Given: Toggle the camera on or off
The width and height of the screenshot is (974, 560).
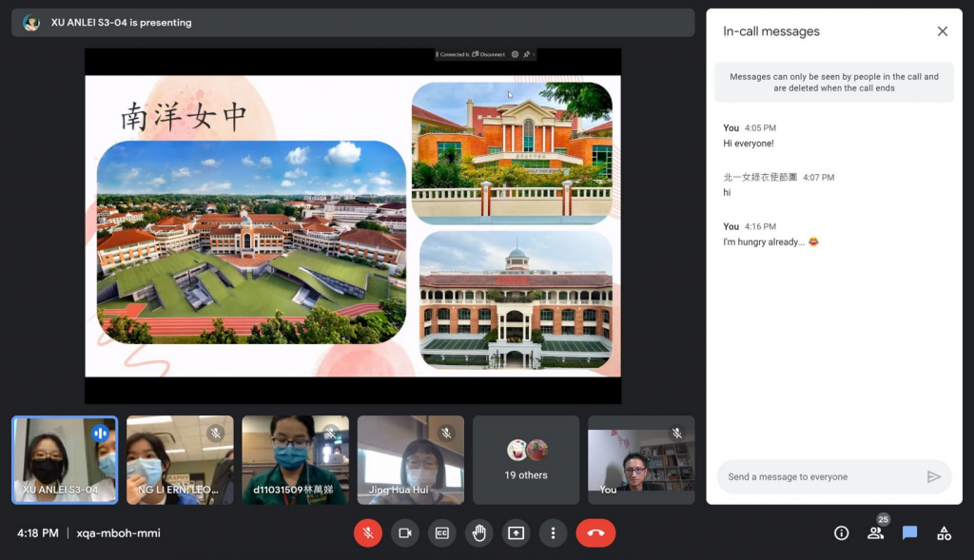Looking at the screenshot, I should point(405,532).
